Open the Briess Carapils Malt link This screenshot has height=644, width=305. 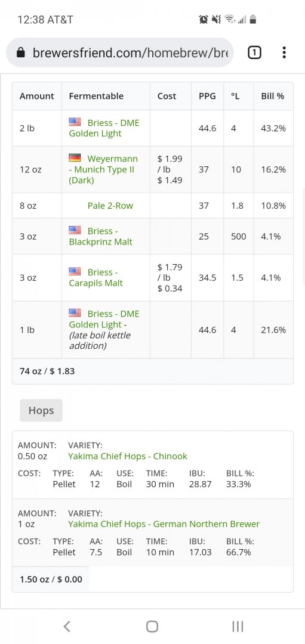95,277
